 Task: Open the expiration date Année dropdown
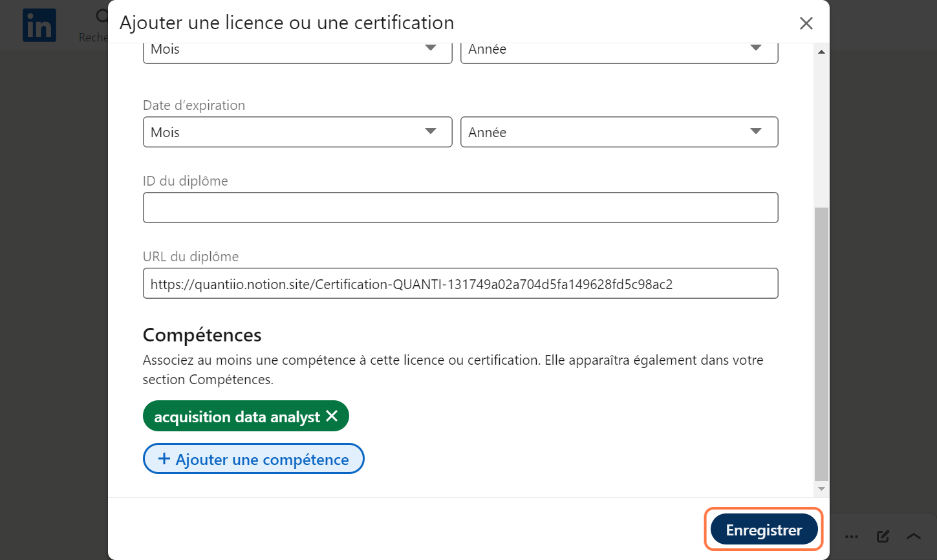coord(619,132)
